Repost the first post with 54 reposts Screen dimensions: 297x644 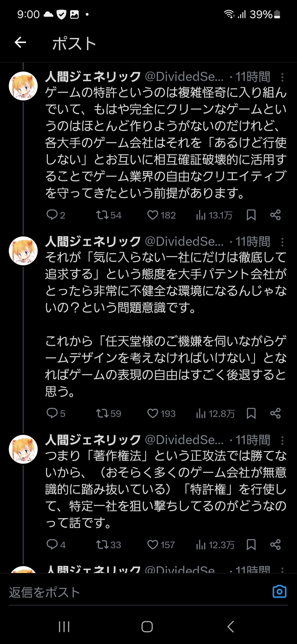point(109,215)
